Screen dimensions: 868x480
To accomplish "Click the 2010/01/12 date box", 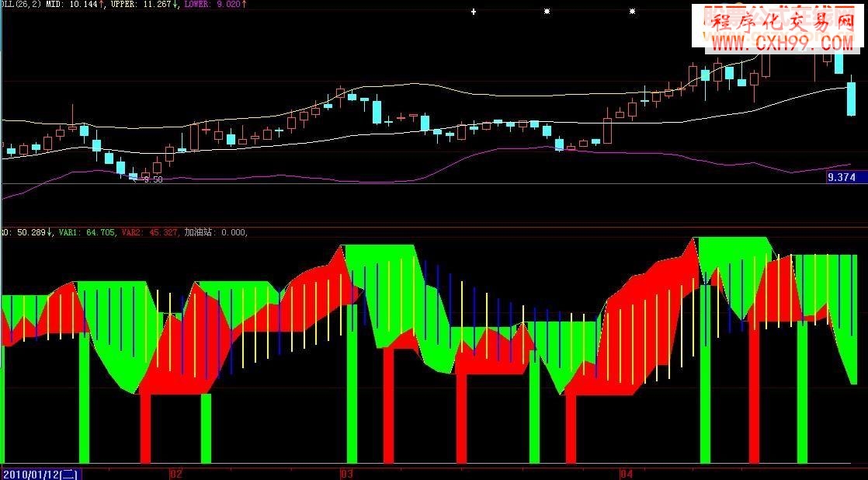I will click(x=41, y=473).
